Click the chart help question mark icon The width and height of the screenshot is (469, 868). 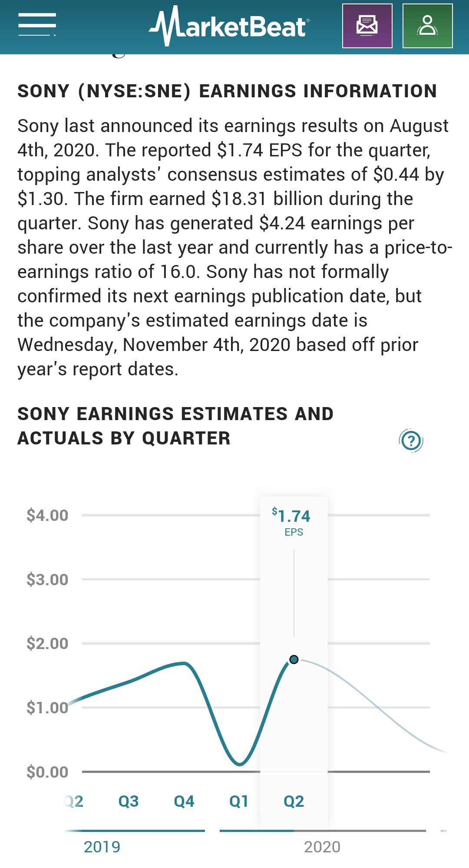click(x=411, y=441)
